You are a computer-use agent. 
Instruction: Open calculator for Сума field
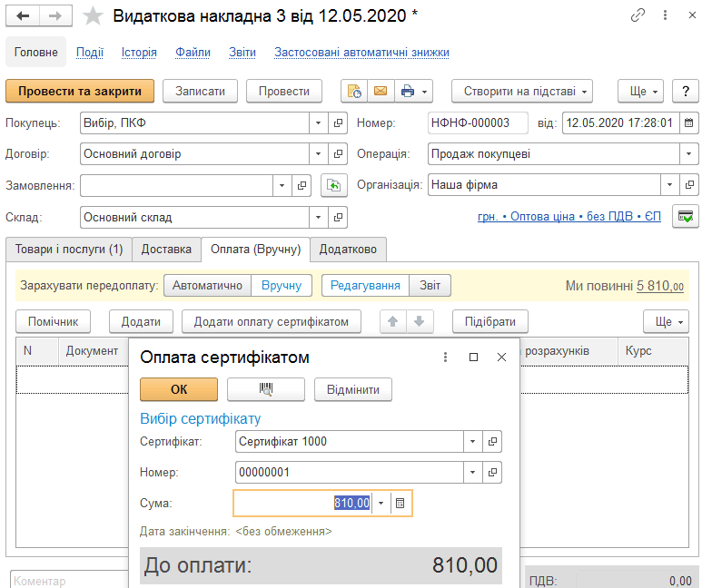tap(400, 504)
